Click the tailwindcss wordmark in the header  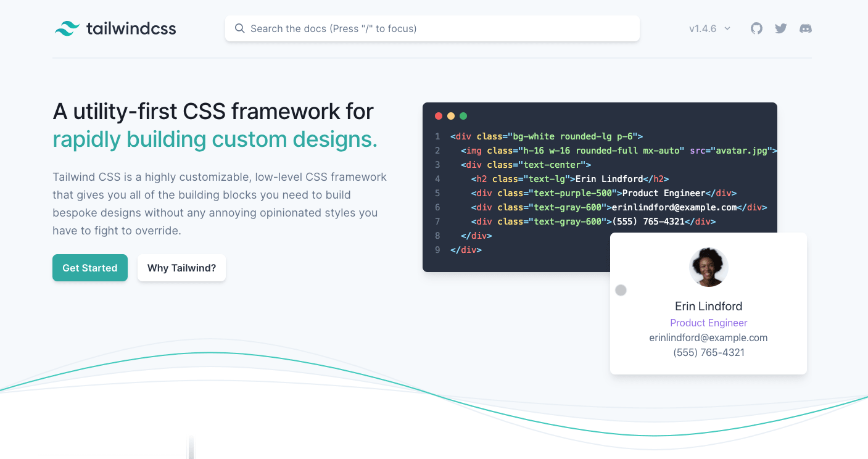coord(133,28)
